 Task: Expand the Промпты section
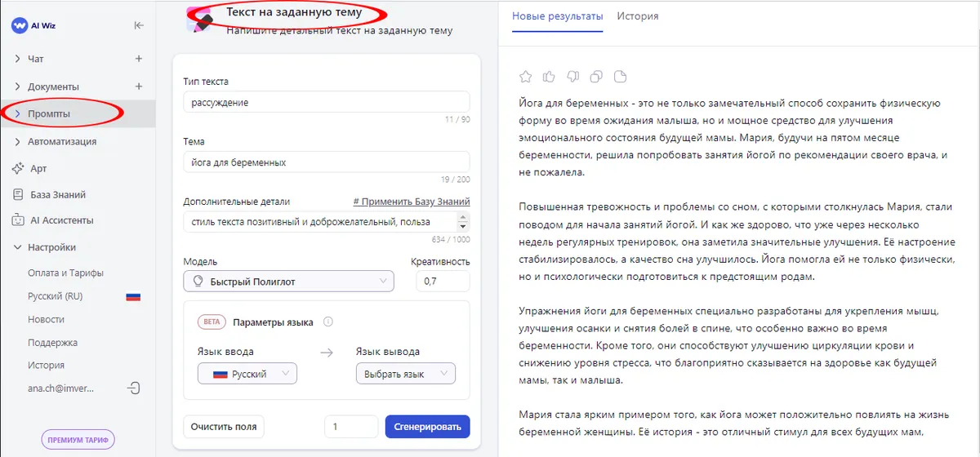(x=17, y=113)
